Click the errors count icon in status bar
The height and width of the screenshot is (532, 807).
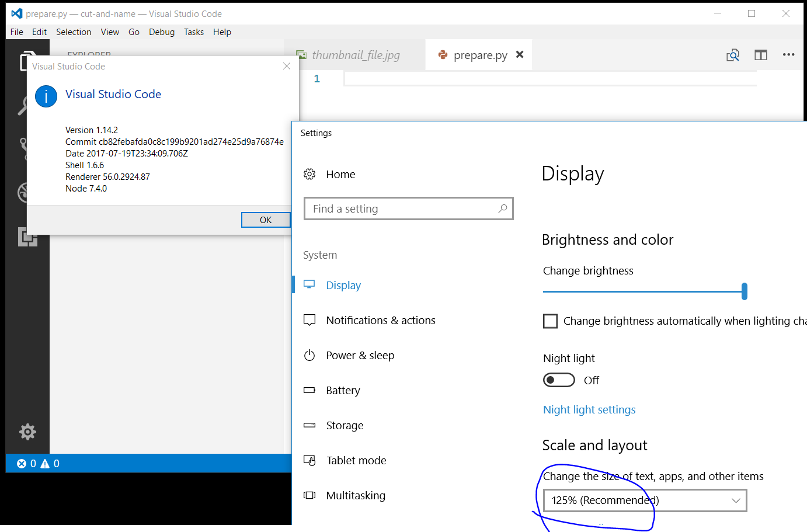22,464
